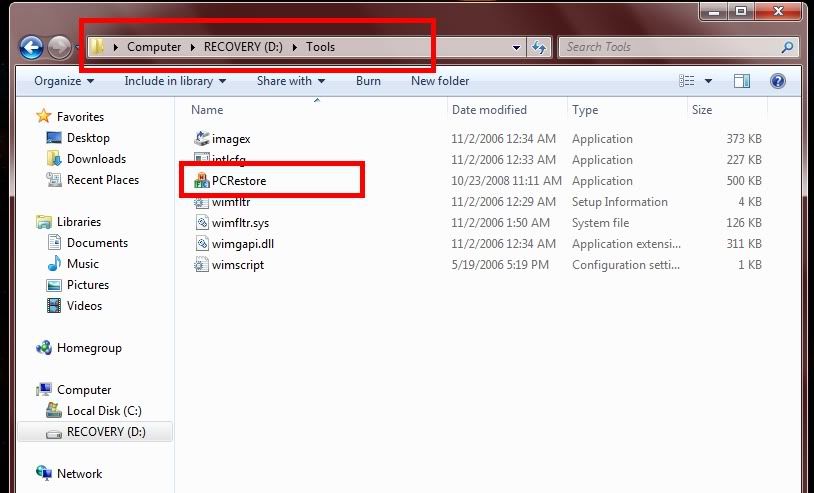Screen dimensions: 814x493
Task: Open the Include in library dropdown
Action: (x=175, y=81)
